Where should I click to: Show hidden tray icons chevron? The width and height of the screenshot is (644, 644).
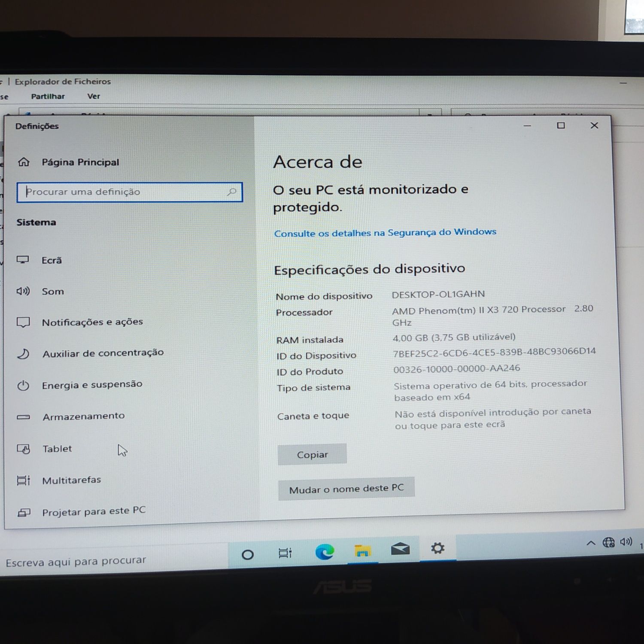pyautogui.click(x=591, y=543)
